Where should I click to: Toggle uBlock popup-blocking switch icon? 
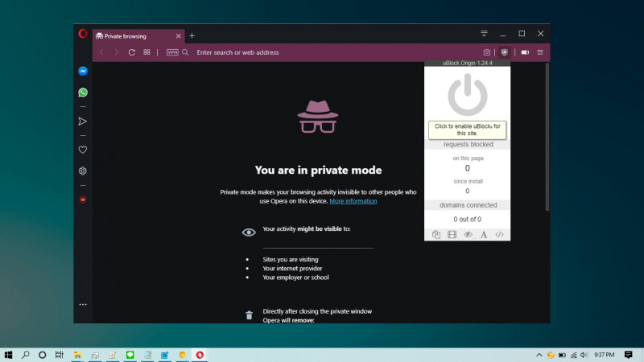[x=436, y=234]
